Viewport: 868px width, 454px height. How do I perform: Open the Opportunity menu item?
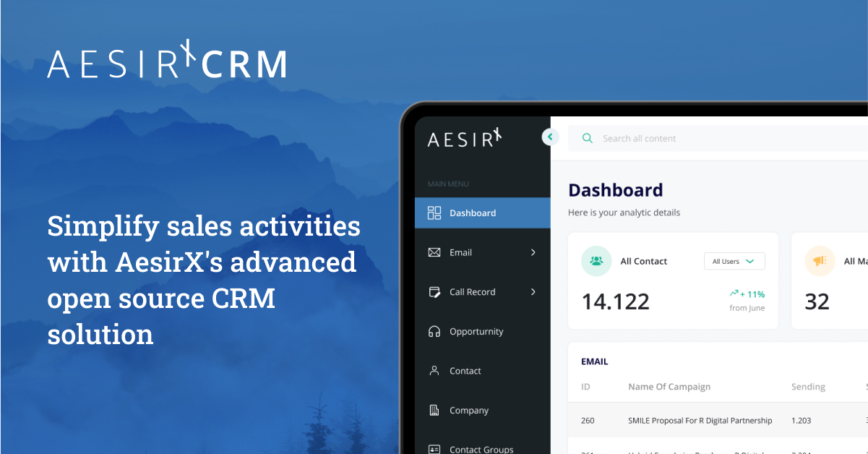click(476, 331)
